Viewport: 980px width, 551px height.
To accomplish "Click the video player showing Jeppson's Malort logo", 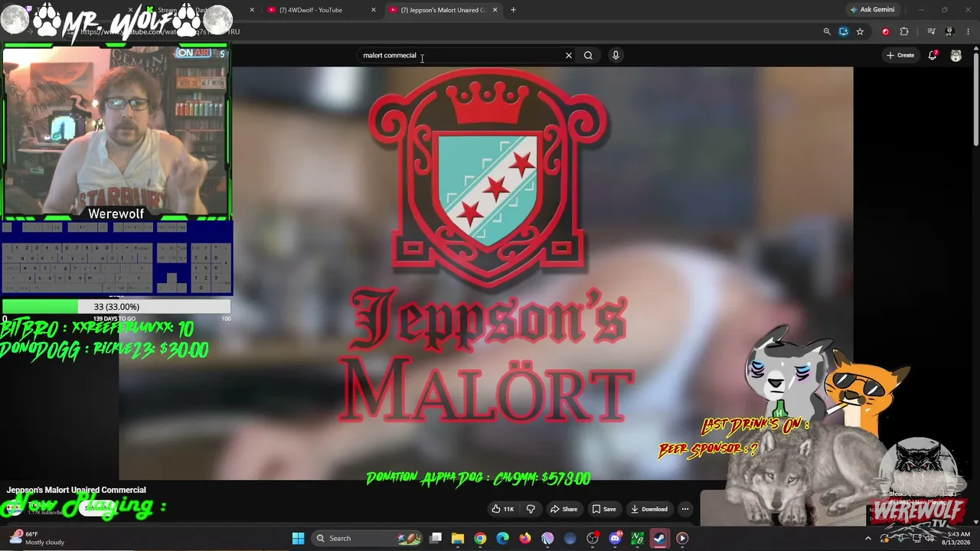I will [485, 273].
